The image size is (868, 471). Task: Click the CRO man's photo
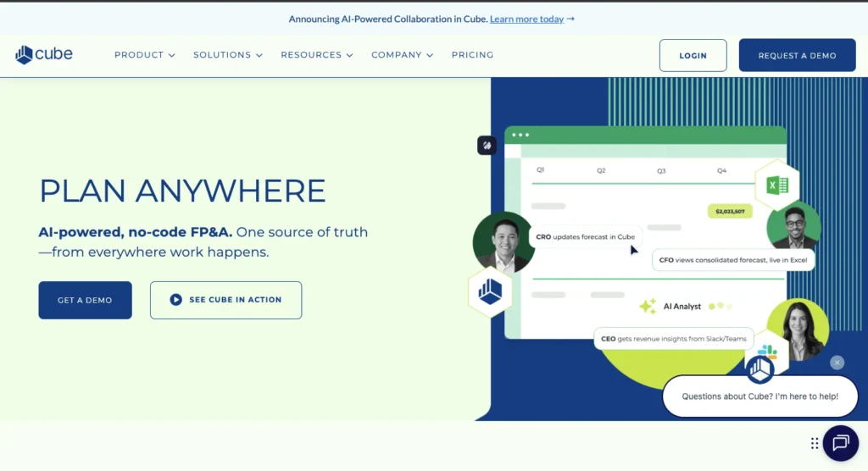click(503, 242)
